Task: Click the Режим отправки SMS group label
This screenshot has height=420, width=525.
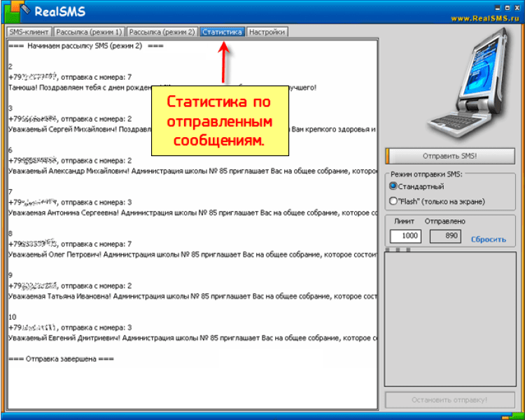Action: point(426,174)
